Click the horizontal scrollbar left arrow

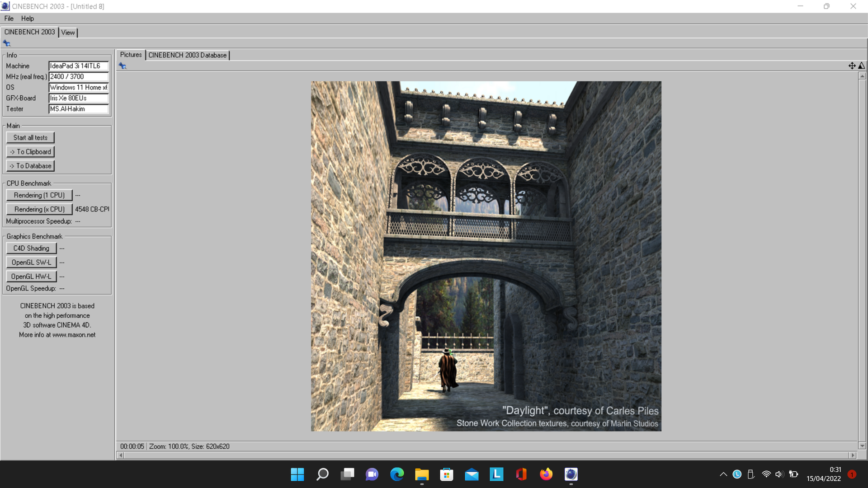(x=120, y=455)
